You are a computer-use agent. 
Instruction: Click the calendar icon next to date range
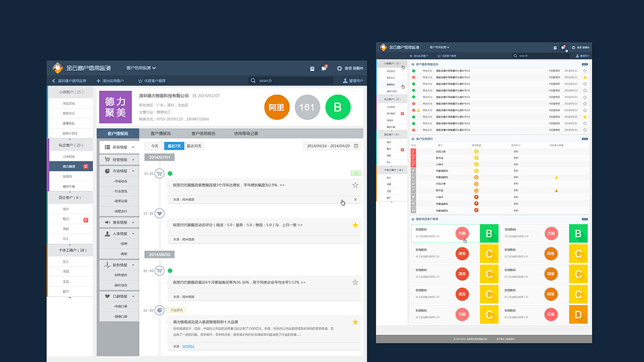[356, 146]
